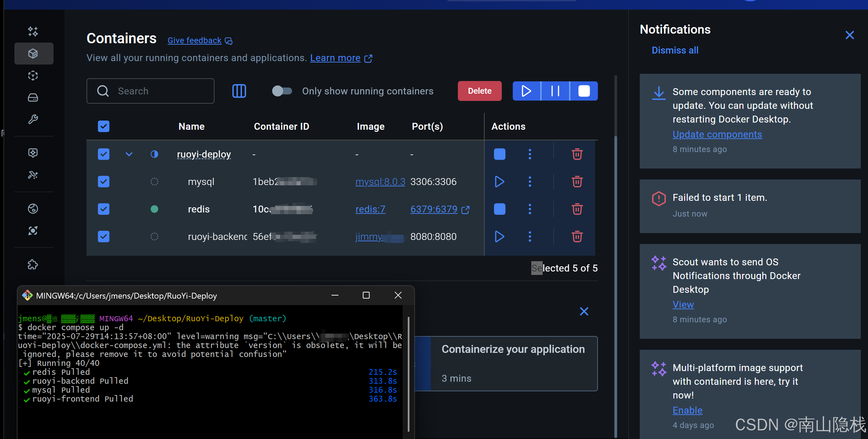Open the Docker Scout sidebar icon

pyautogui.click(x=33, y=153)
